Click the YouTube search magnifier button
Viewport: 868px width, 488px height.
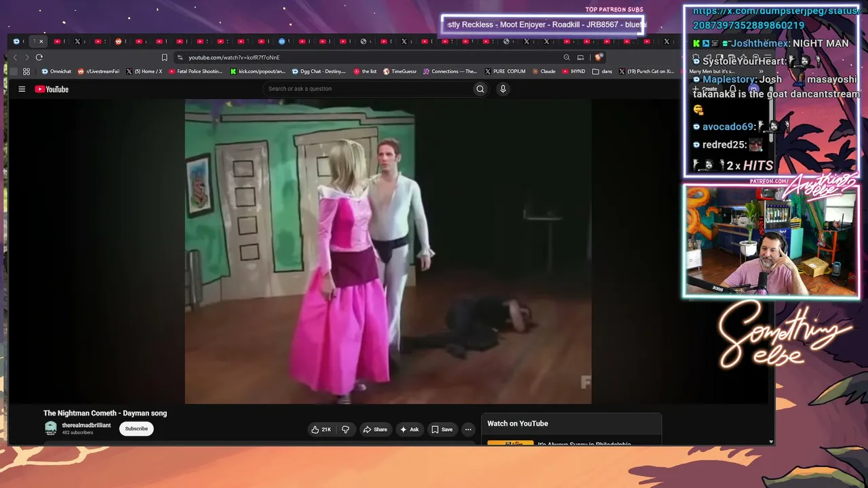tap(480, 89)
